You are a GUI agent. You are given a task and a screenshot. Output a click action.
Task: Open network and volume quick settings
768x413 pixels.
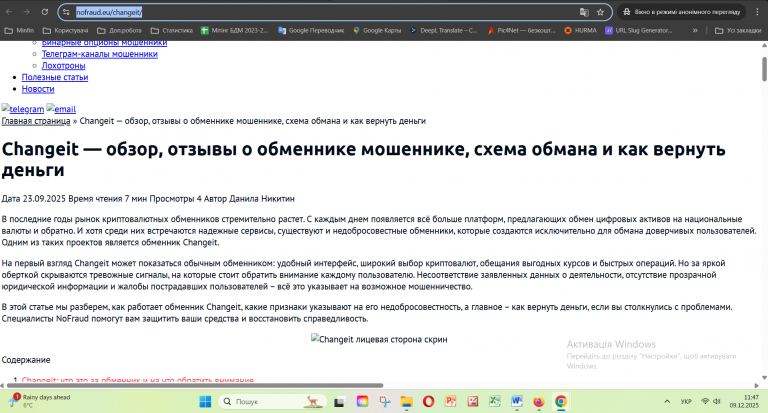tap(711, 402)
